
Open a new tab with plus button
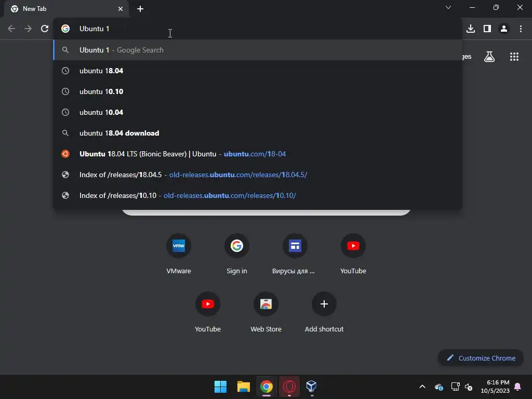point(140,9)
